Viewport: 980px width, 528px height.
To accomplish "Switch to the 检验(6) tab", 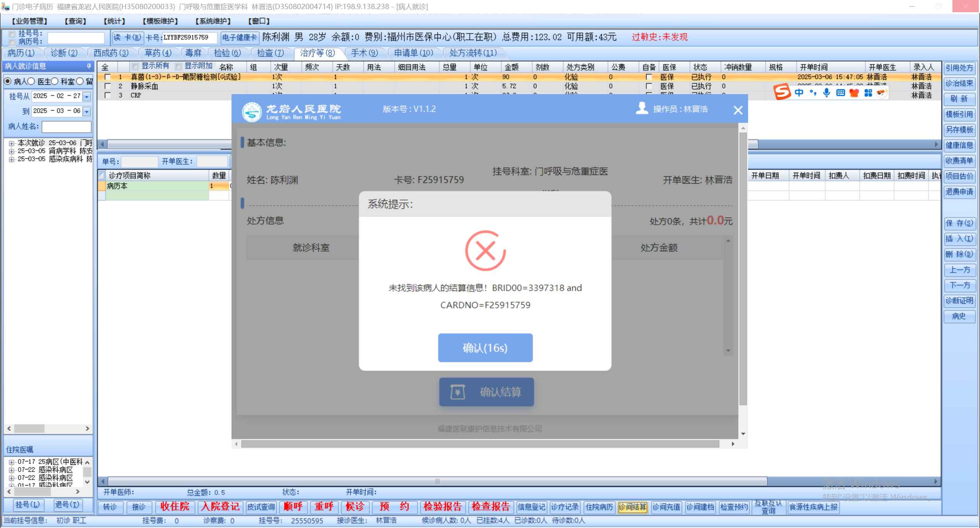I will [227, 53].
